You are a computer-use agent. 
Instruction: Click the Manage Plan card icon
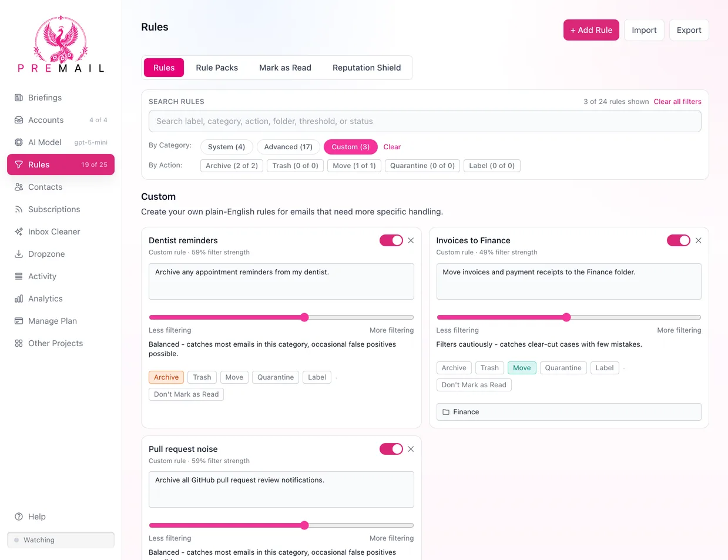click(x=19, y=321)
